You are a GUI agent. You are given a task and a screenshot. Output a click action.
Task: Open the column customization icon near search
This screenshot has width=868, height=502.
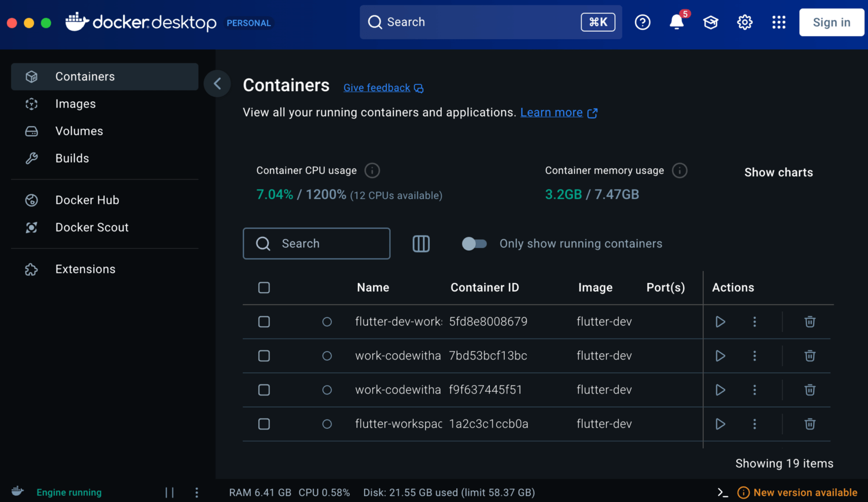coord(421,244)
